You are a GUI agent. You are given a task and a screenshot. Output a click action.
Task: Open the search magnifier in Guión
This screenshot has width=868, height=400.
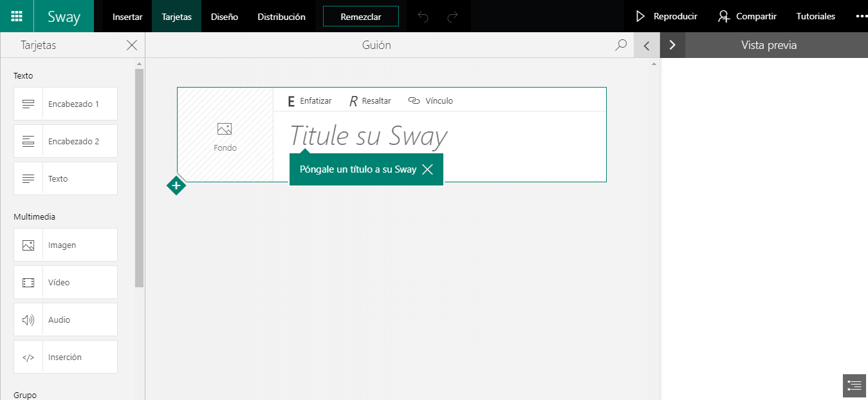point(621,45)
